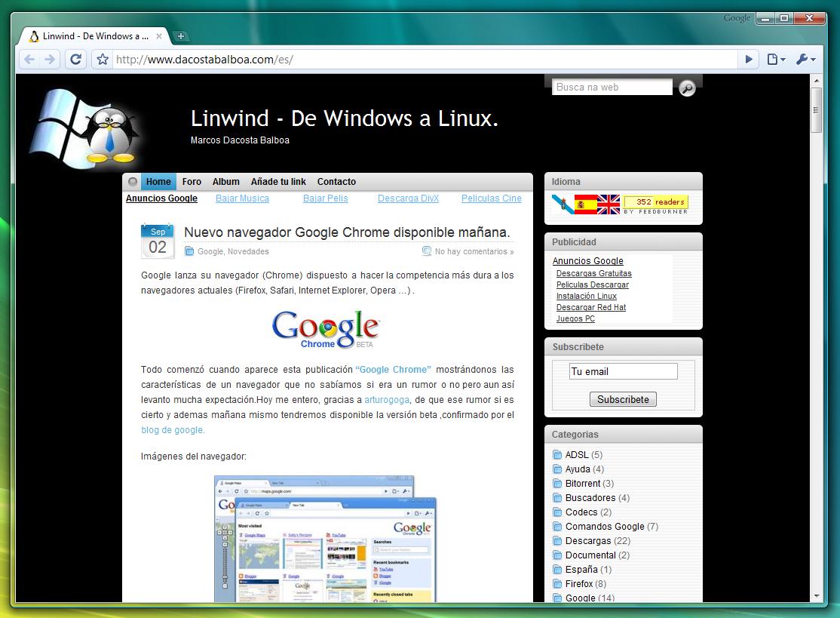This screenshot has height=618, width=840.
Task: Click the page scroll up arrow
Action: pos(816,81)
